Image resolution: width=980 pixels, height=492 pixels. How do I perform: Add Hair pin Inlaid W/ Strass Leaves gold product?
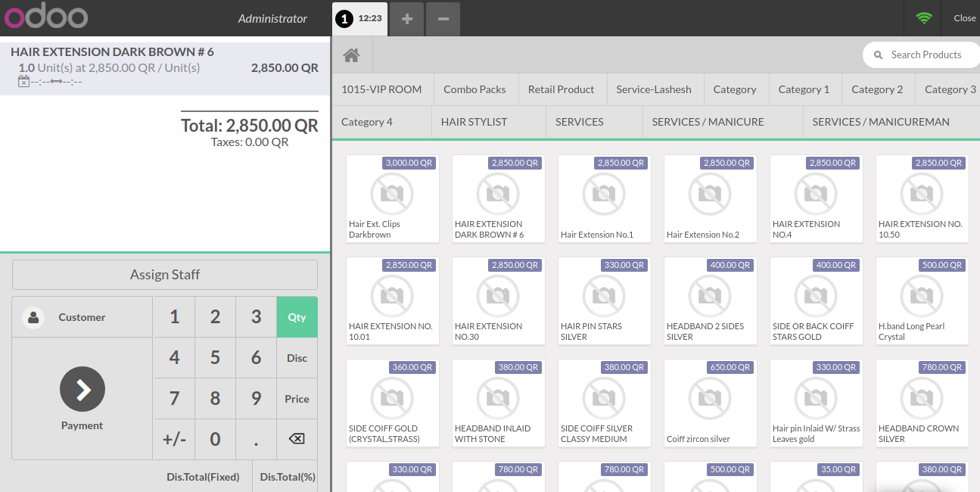(x=817, y=403)
